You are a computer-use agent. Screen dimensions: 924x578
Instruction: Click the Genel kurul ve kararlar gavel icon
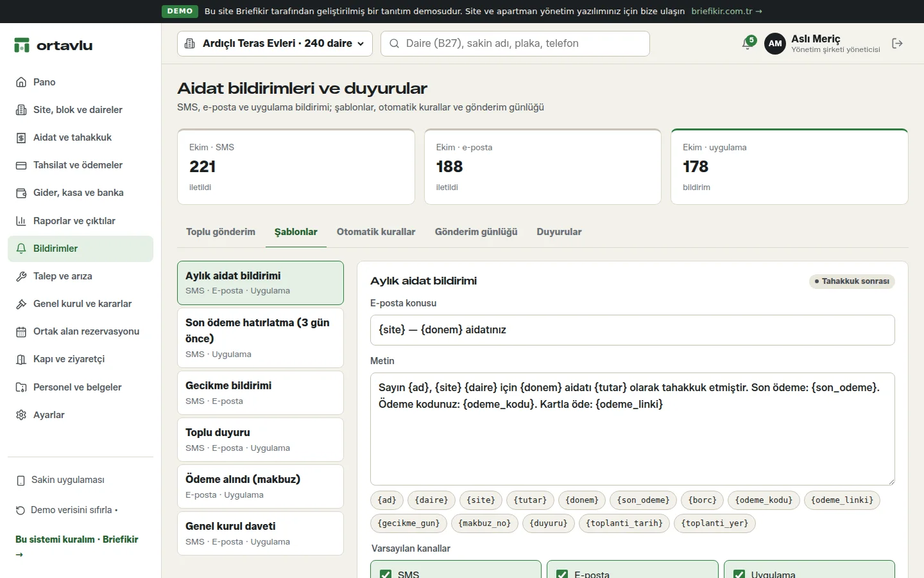point(21,304)
